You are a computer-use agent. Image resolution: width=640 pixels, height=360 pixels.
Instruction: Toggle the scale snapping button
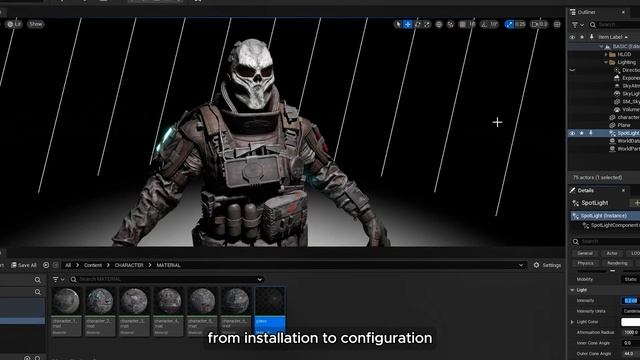[509, 24]
